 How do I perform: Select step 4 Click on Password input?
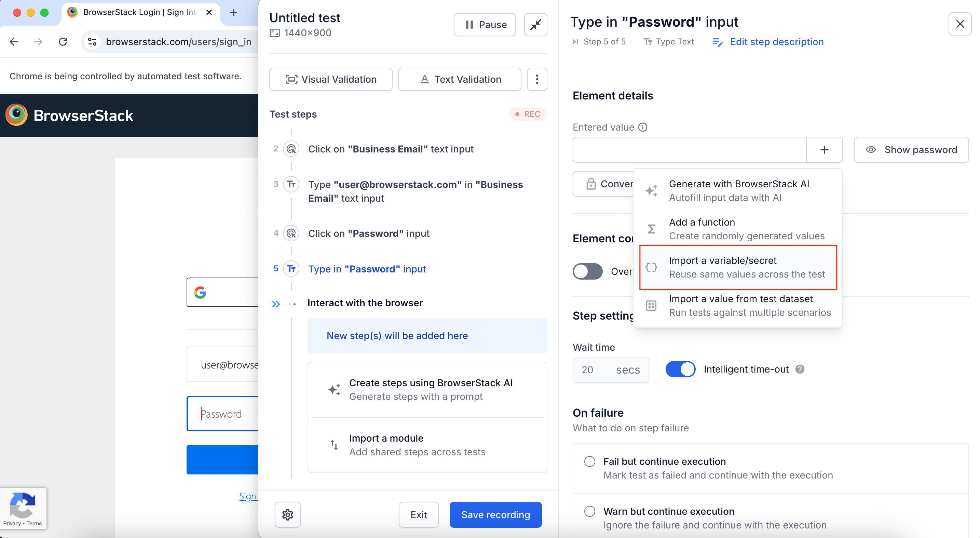tap(369, 233)
